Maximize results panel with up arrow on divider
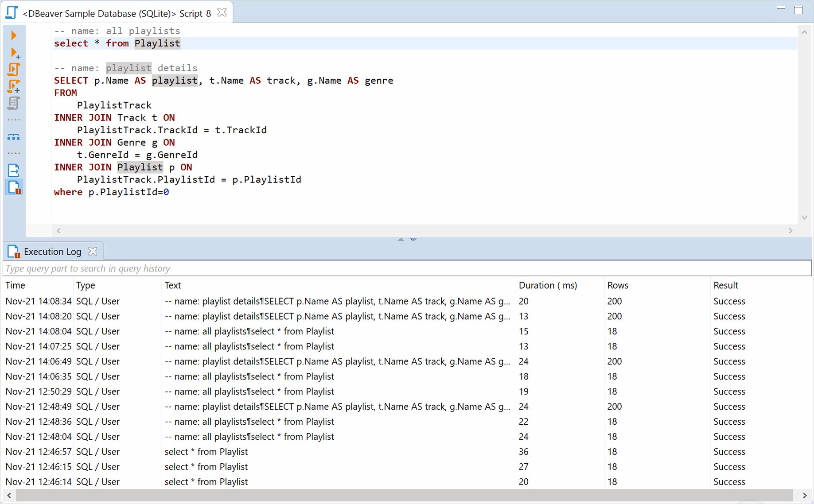 pyautogui.click(x=401, y=240)
